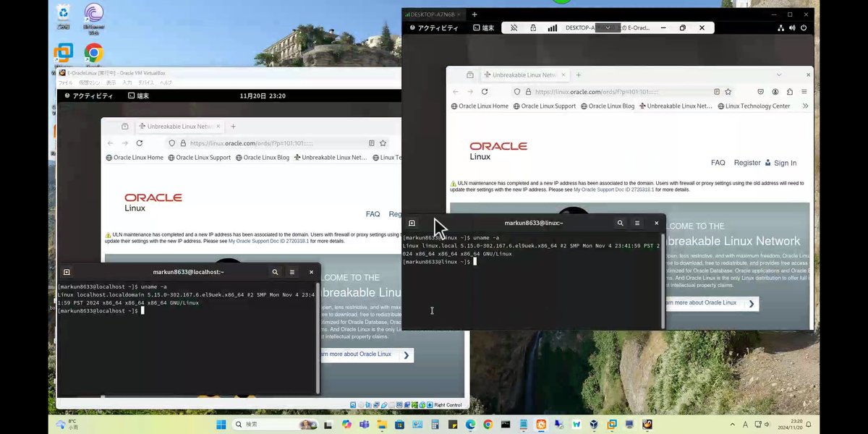The height and width of the screenshot is (434, 868).
Task: Show more bookmarks chevron in remote Firefox
Action: tap(805, 106)
